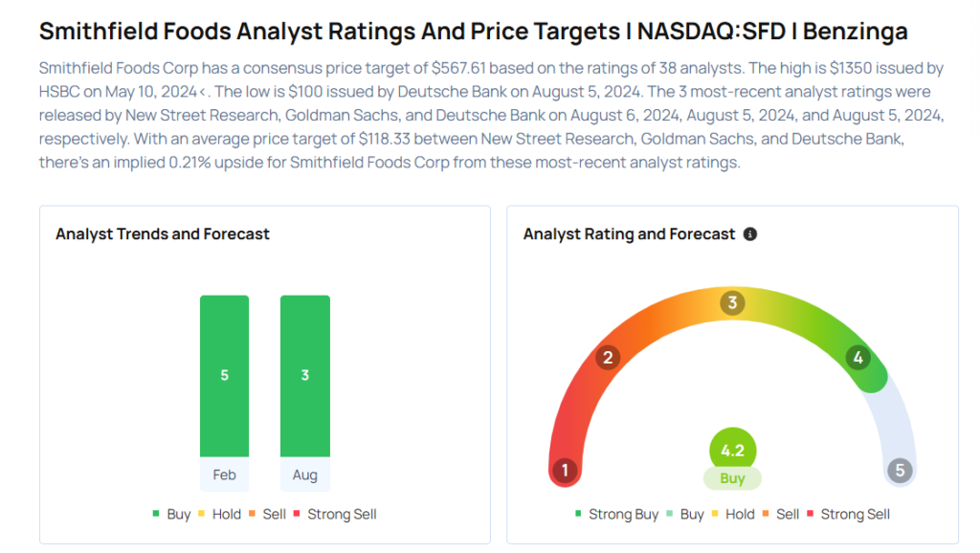The image size is (980, 553).
Task: Toggle the Sell legend in Analyst Trends chart
Action: pyautogui.click(x=267, y=514)
